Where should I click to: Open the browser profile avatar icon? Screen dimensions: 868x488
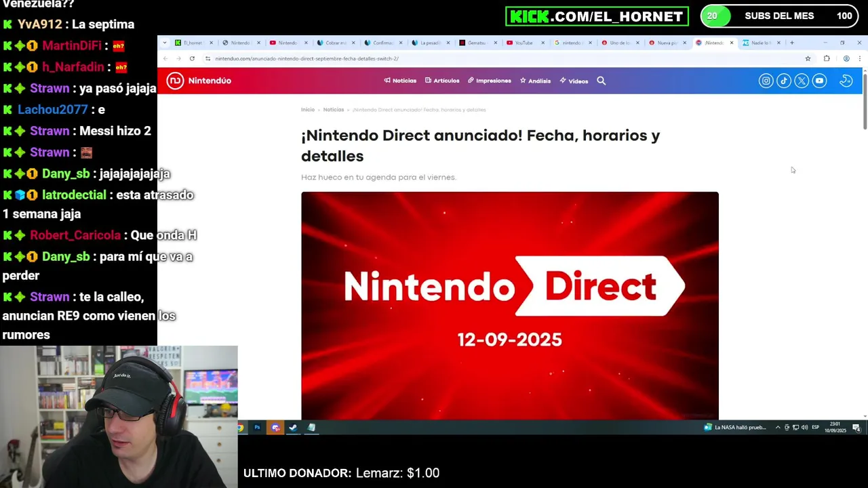(x=846, y=59)
